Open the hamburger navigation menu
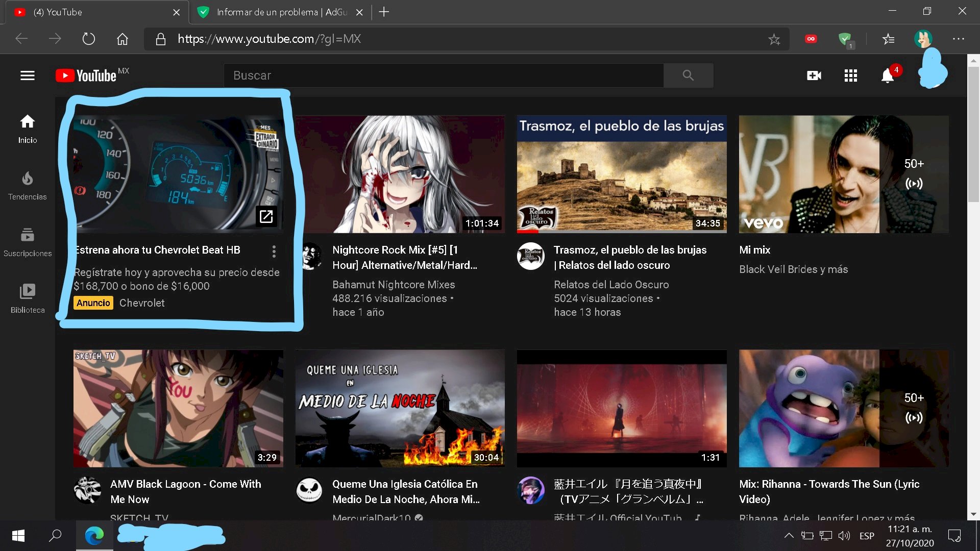This screenshot has height=551, width=980. click(27, 75)
